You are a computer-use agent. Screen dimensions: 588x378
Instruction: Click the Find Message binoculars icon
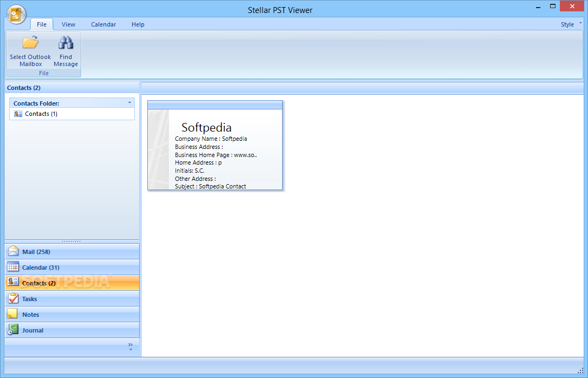(66, 43)
